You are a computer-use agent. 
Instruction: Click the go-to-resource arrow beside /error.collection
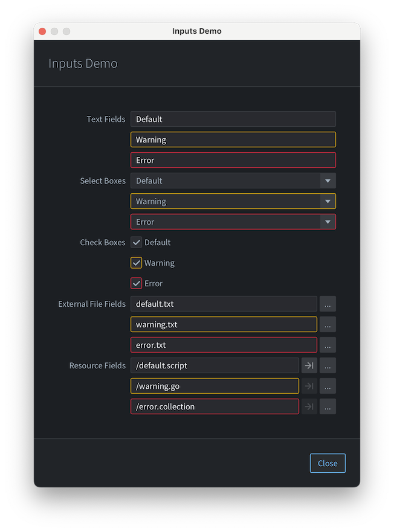pyautogui.click(x=309, y=406)
